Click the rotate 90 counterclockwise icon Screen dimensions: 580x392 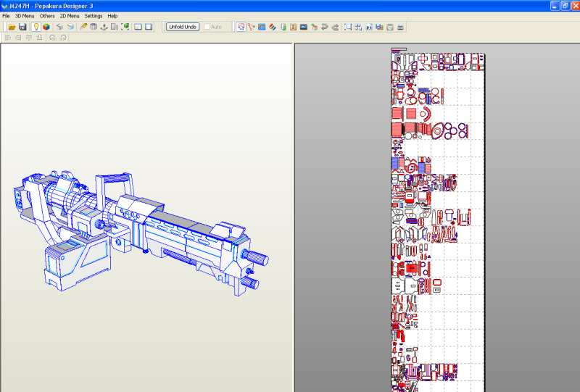pos(52,38)
